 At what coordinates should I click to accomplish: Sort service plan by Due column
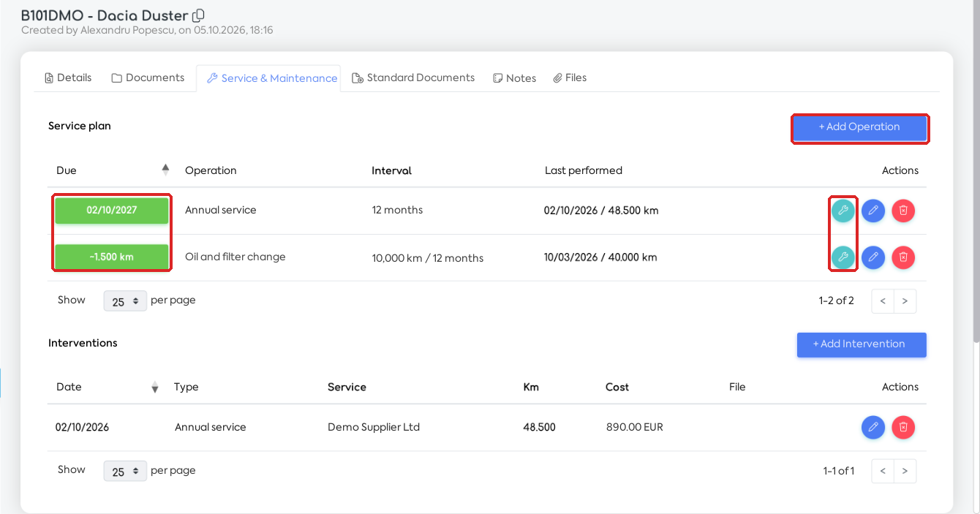166,170
